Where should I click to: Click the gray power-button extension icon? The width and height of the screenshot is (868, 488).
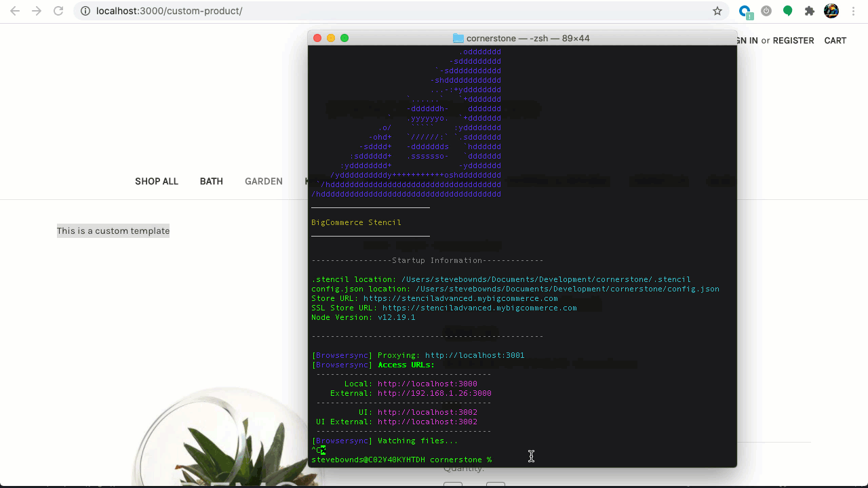pos(766,11)
